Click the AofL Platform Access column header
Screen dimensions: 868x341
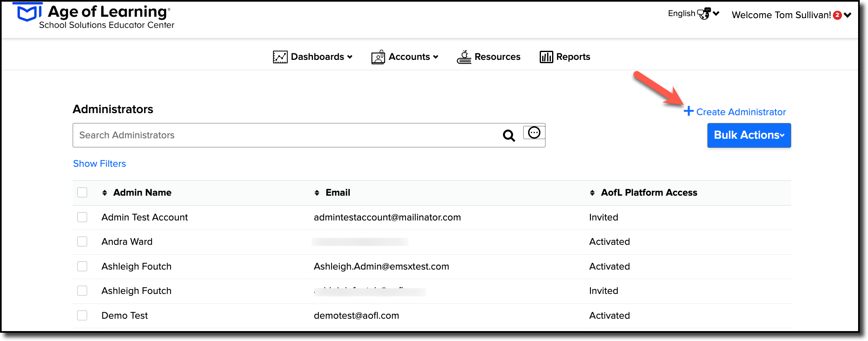coord(649,193)
